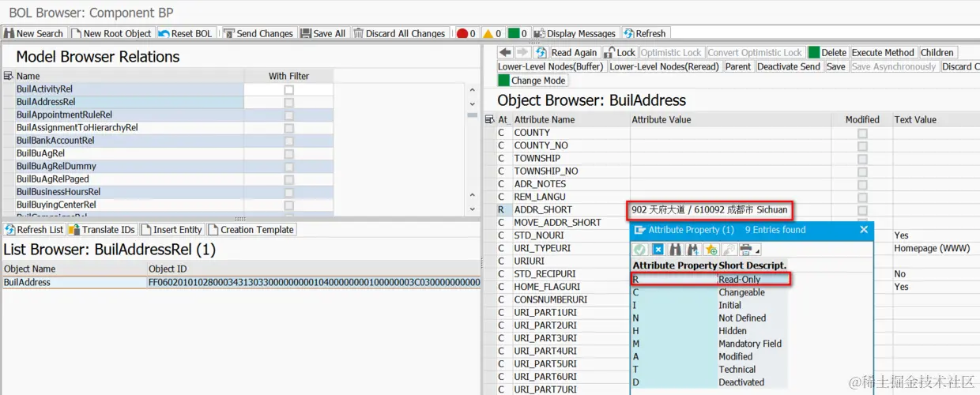This screenshot has height=395, width=980.
Task: Click the New Search toolbar button
Action: point(34,33)
